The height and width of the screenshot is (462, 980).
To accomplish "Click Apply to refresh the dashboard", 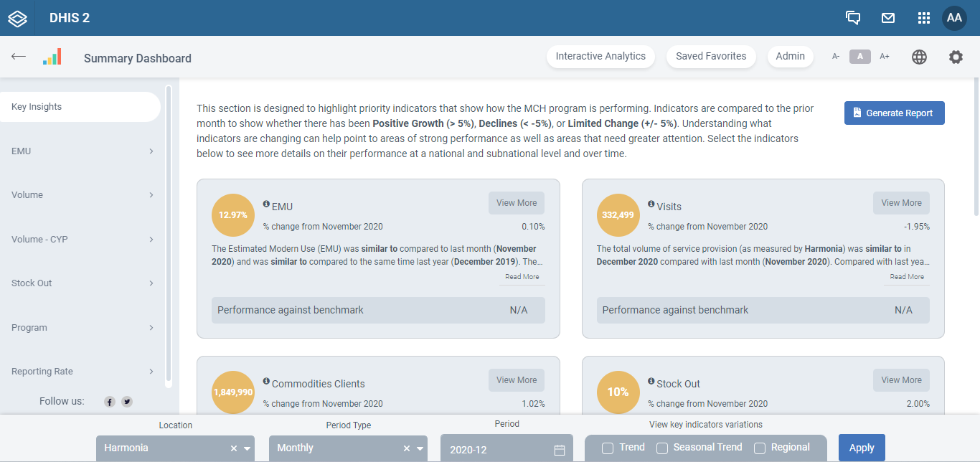I will pyautogui.click(x=862, y=447).
